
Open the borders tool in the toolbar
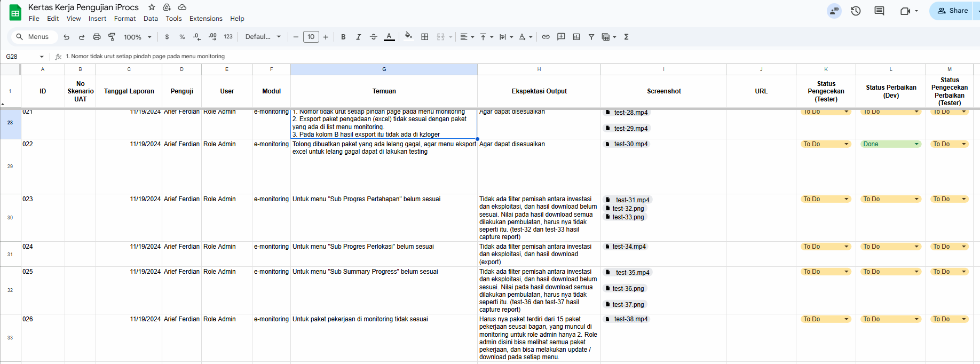pyautogui.click(x=425, y=37)
